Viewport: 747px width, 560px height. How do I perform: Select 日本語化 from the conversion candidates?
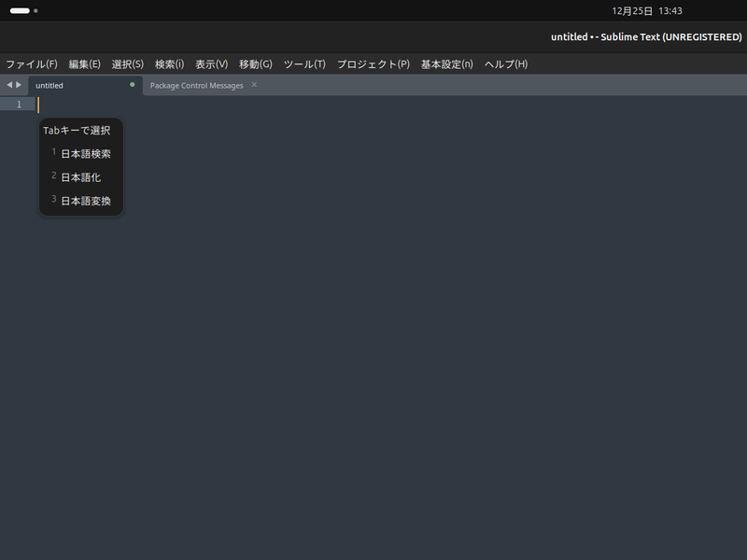pos(81,176)
